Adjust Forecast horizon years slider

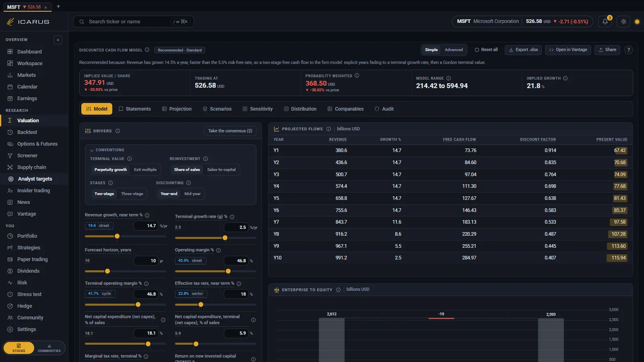pyautogui.click(x=125, y=271)
